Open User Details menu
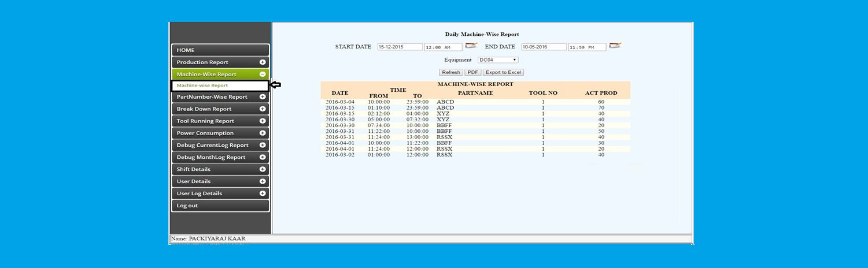This screenshot has width=868, height=268. click(x=220, y=181)
